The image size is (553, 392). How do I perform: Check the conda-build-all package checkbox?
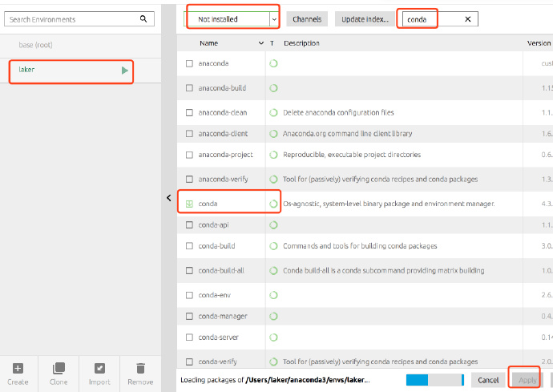pyautogui.click(x=189, y=271)
